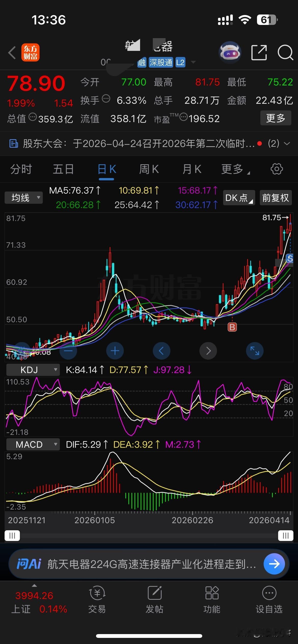Screen dimensions: 298x644
Task: Open the 交易 trade tab
Action: [97, 599]
